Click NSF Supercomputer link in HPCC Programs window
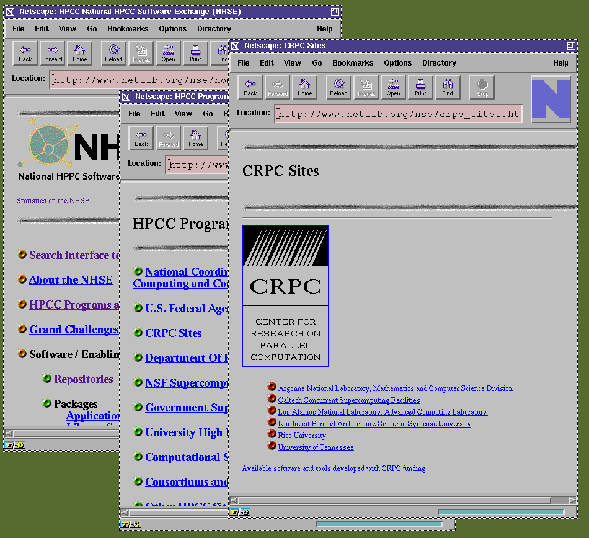Screen dimensions: 589x538 click(x=187, y=383)
